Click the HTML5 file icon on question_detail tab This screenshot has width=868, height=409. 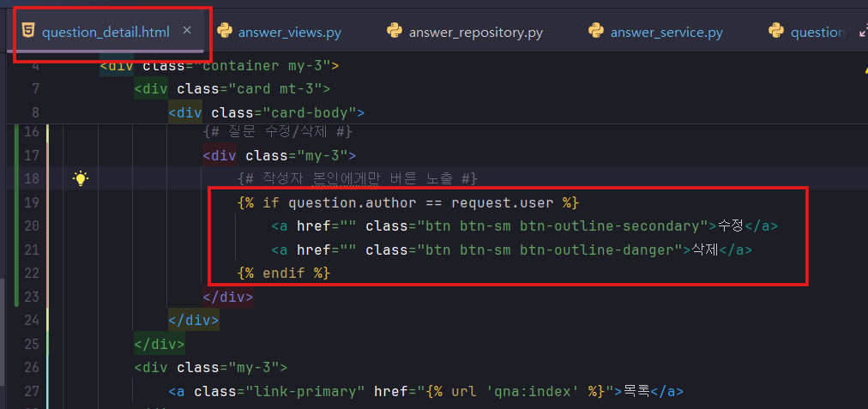click(x=29, y=32)
